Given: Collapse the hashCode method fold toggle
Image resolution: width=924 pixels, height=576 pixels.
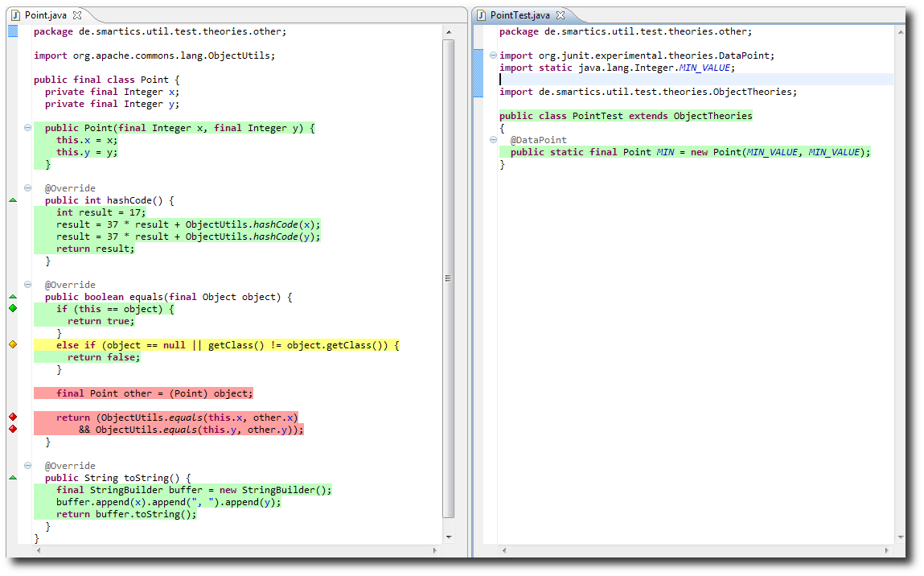Looking at the screenshot, I should click(28, 188).
